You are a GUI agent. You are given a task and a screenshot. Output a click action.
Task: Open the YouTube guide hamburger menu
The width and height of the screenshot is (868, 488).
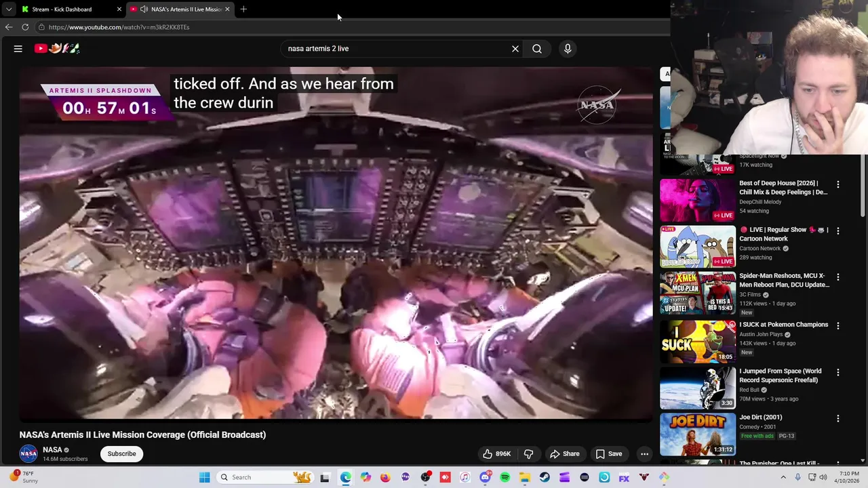pos(18,49)
